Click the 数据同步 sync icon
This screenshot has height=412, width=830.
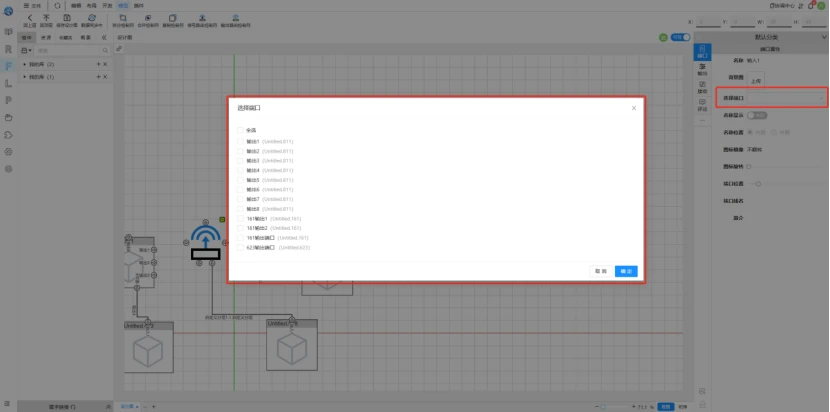pos(92,18)
